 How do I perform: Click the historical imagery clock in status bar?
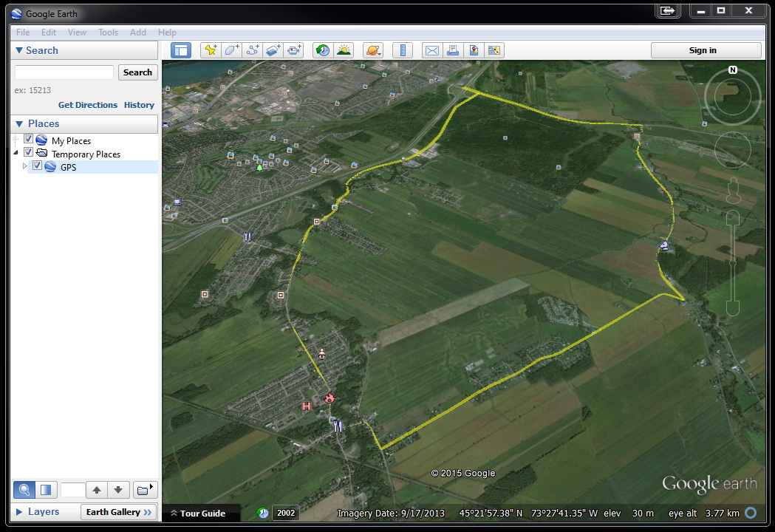click(x=263, y=513)
